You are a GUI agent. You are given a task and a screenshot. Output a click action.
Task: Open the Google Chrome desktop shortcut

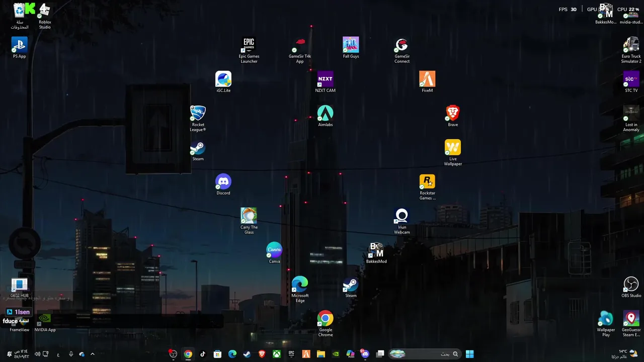(x=325, y=323)
